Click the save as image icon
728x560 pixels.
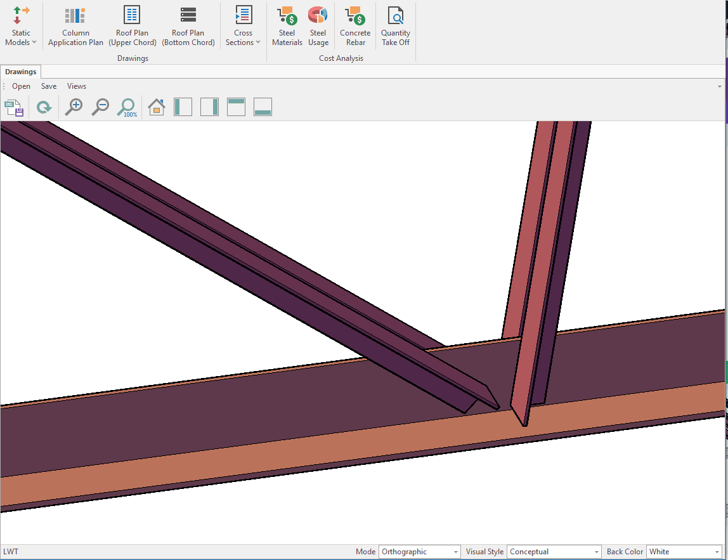pyautogui.click(x=14, y=107)
